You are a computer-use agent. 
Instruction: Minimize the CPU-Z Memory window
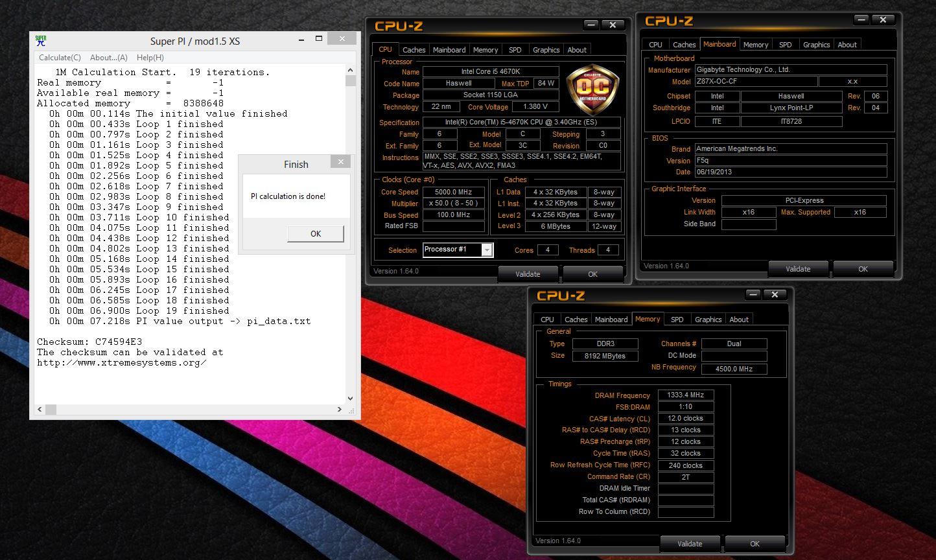click(x=753, y=294)
